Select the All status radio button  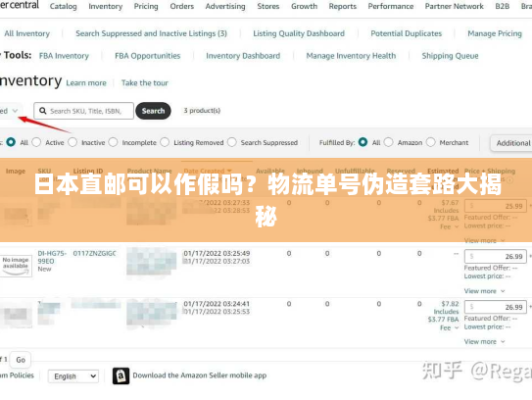[11, 142]
